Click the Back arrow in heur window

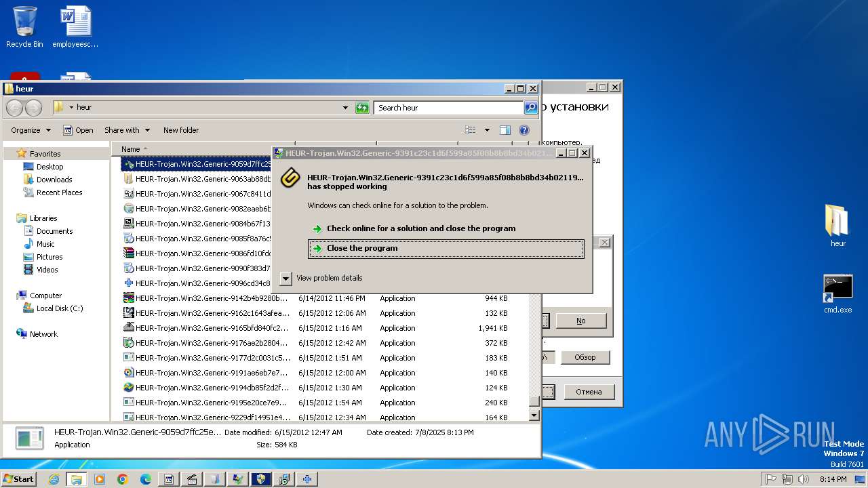pyautogui.click(x=15, y=108)
